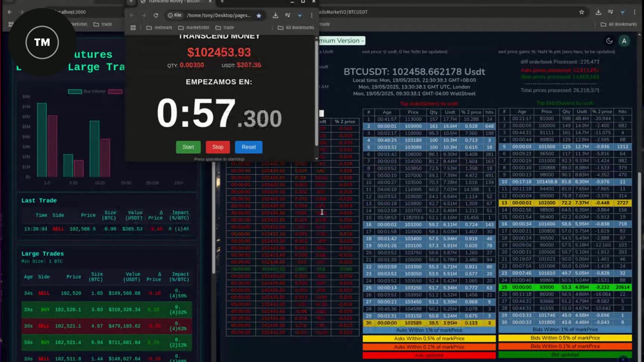The height and width of the screenshot is (362, 644).
Task: Click File info icon in address bar
Action: coord(175,16)
